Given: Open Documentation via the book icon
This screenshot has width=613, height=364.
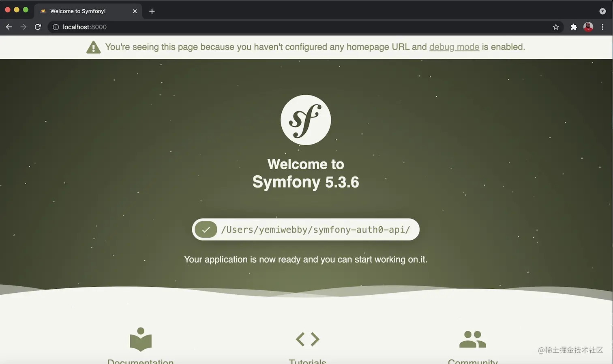Looking at the screenshot, I should coord(140,339).
